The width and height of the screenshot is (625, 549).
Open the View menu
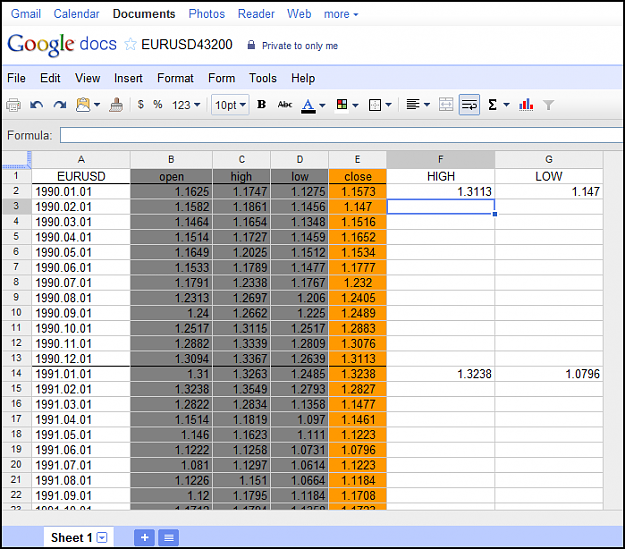[88, 78]
